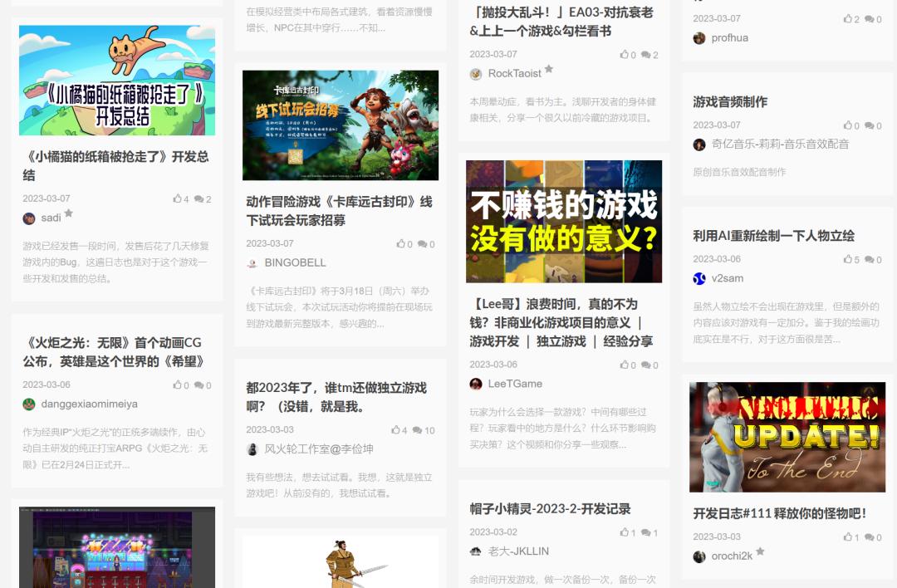Open the profhua author link
Screen dimensions: 897x588
point(729,38)
